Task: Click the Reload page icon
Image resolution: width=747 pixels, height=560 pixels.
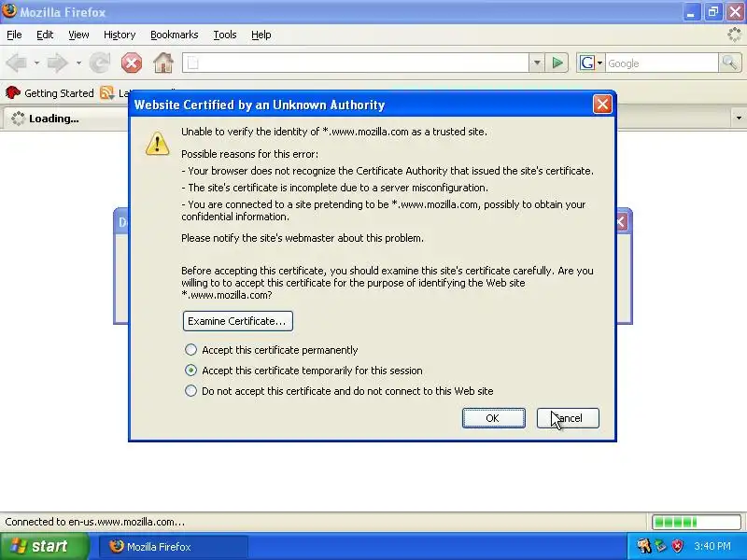Action: 100,63
